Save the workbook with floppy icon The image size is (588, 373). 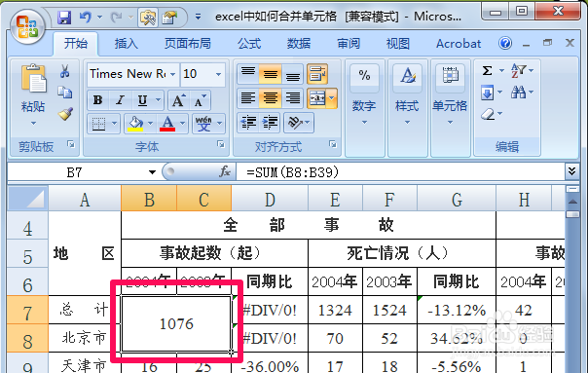64,17
